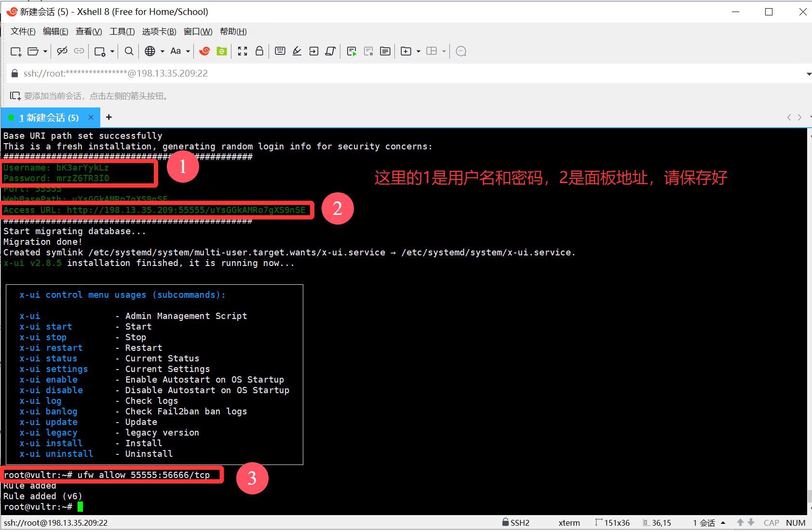Open the 工具(T) menu

pyautogui.click(x=122, y=31)
